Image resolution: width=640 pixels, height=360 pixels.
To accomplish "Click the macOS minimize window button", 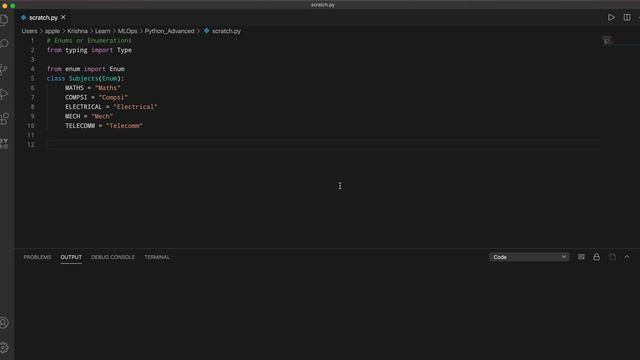I will point(4,6).
